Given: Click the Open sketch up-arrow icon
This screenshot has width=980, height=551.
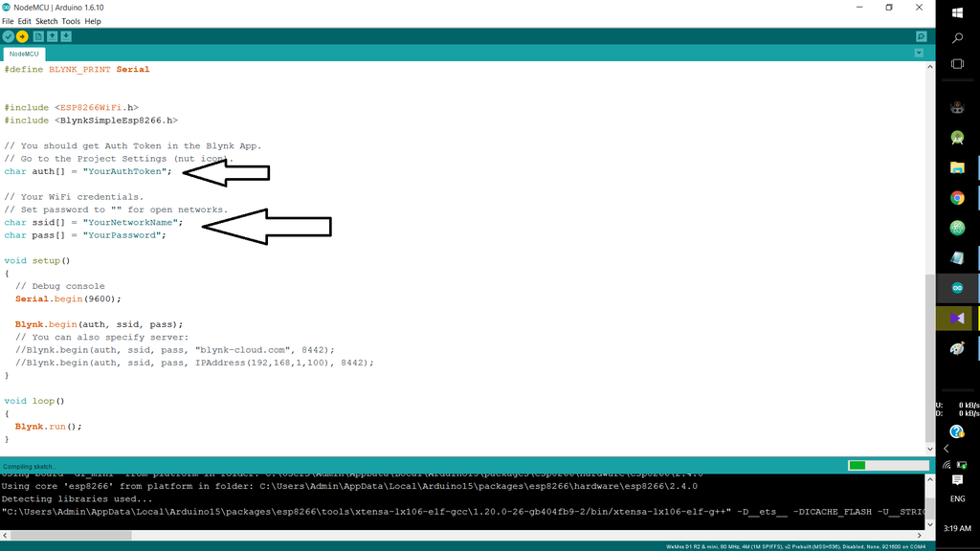Looking at the screenshot, I should coord(53,36).
